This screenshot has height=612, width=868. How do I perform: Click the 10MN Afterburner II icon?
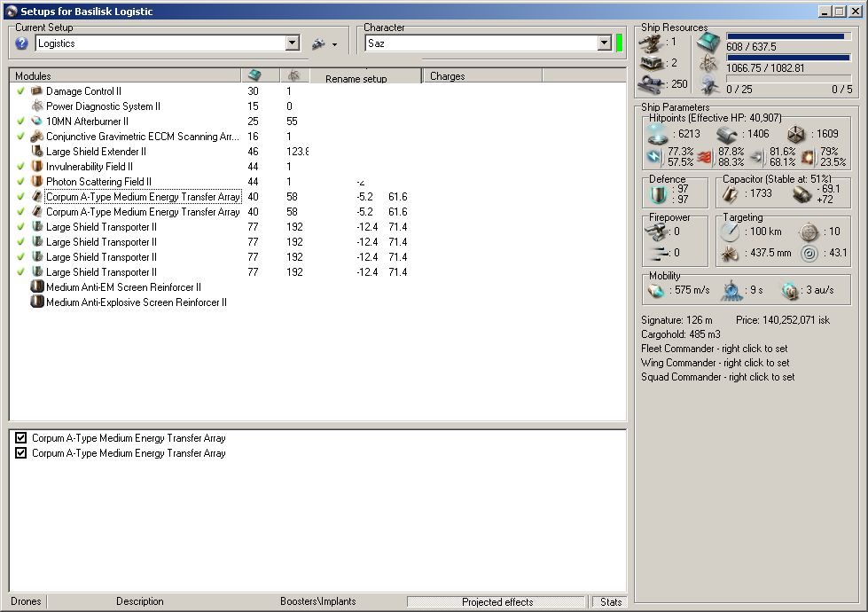pyautogui.click(x=36, y=121)
